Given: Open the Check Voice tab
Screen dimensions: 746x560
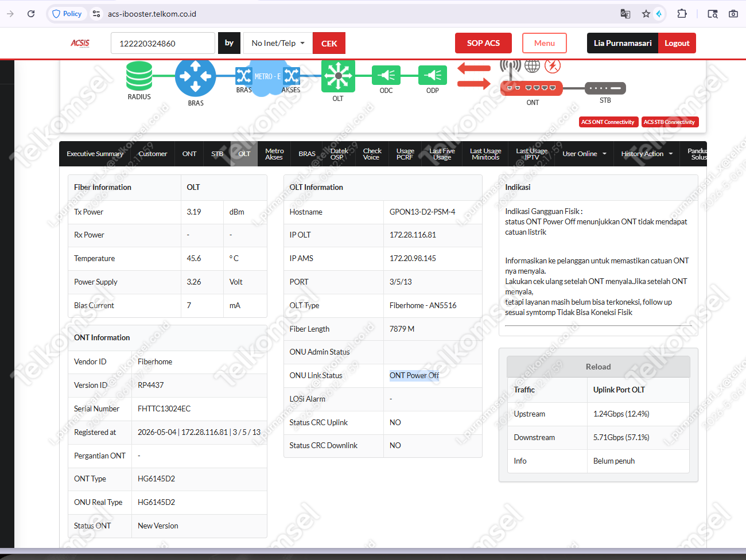Looking at the screenshot, I should tap(372, 154).
